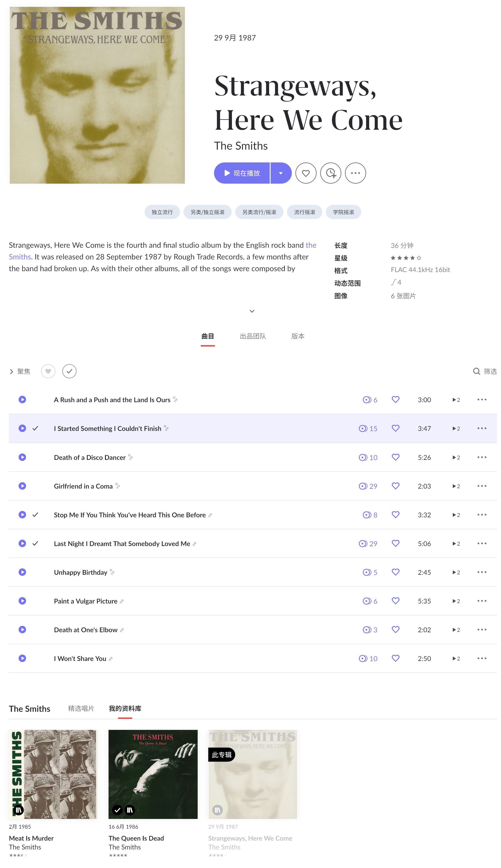Open play options dropdown arrow
This screenshot has height=868, width=501.
(281, 173)
